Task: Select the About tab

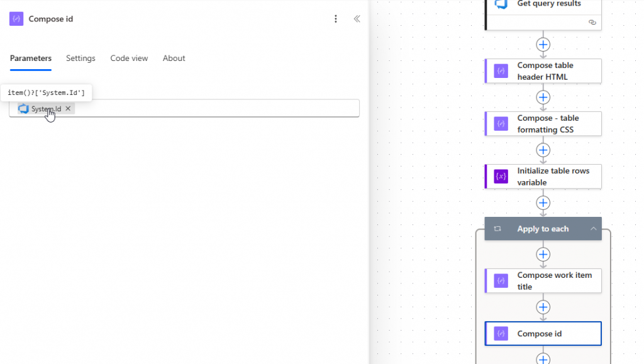Action: 174,58
